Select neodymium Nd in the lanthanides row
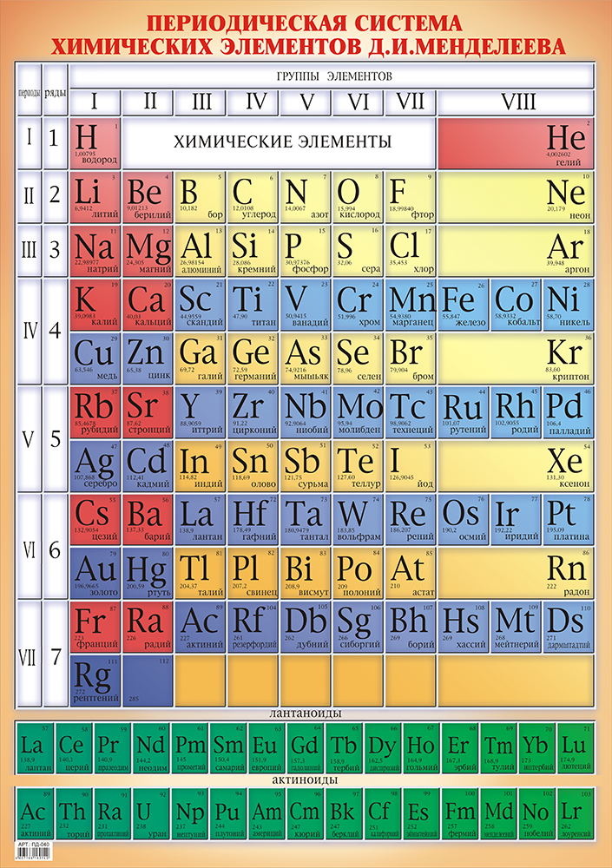Screen dimensions: 612x868 pyautogui.click(x=151, y=747)
